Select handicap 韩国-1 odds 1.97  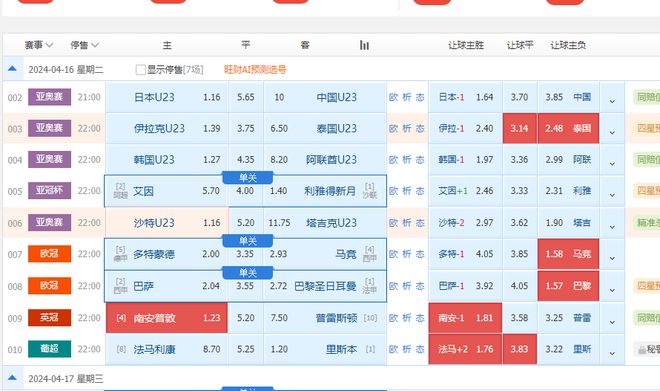466,160
